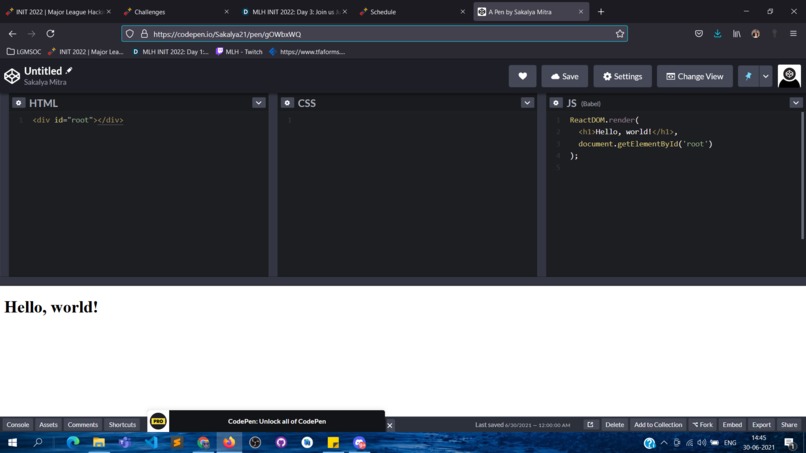Screen dimensions: 806x453
Task: Switch to Challenges browser tab
Action: tap(175, 11)
